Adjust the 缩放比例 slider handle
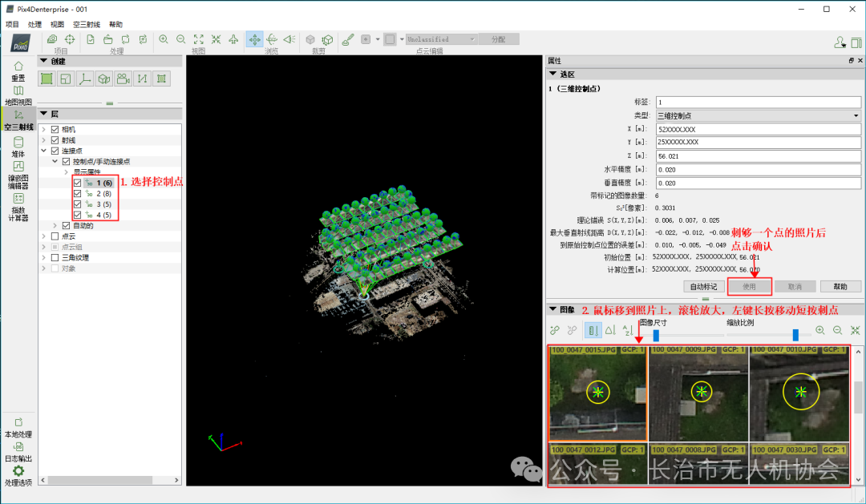 click(796, 335)
